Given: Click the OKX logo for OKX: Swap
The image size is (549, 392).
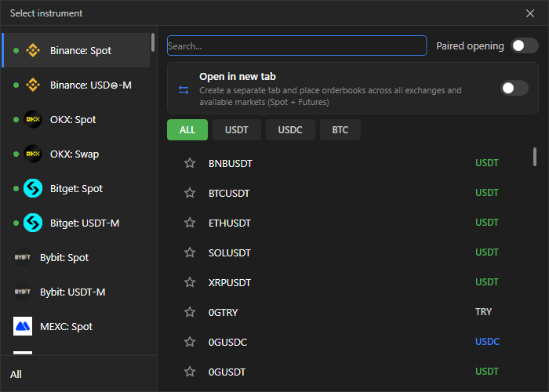Looking at the screenshot, I should coord(33,154).
